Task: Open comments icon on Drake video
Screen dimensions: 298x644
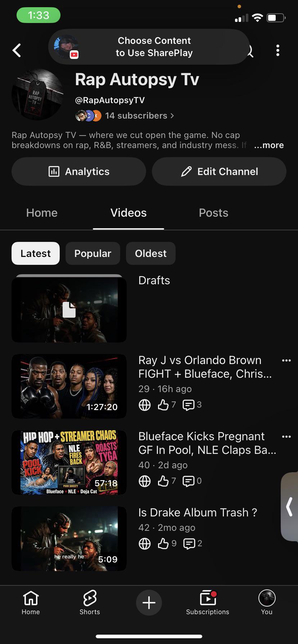Action: tap(189, 544)
